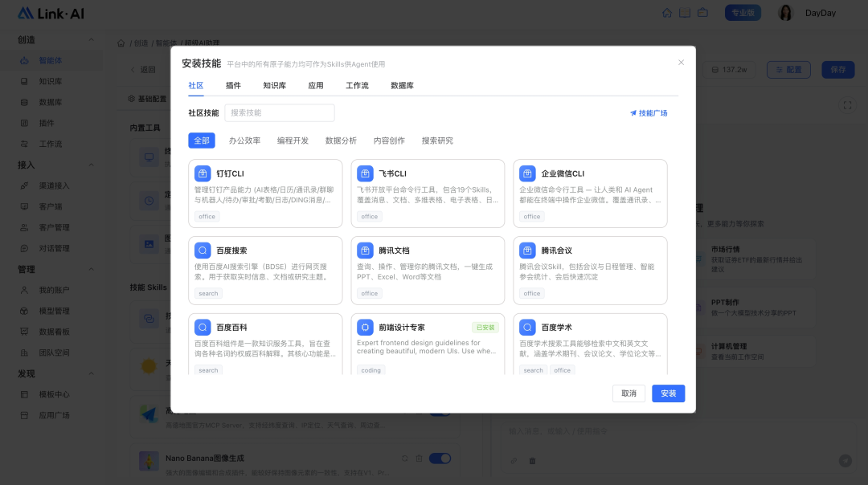Collapse the 发现 sidebar section
Image resolution: width=868 pixels, height=485 pixels.
(92, 374)
